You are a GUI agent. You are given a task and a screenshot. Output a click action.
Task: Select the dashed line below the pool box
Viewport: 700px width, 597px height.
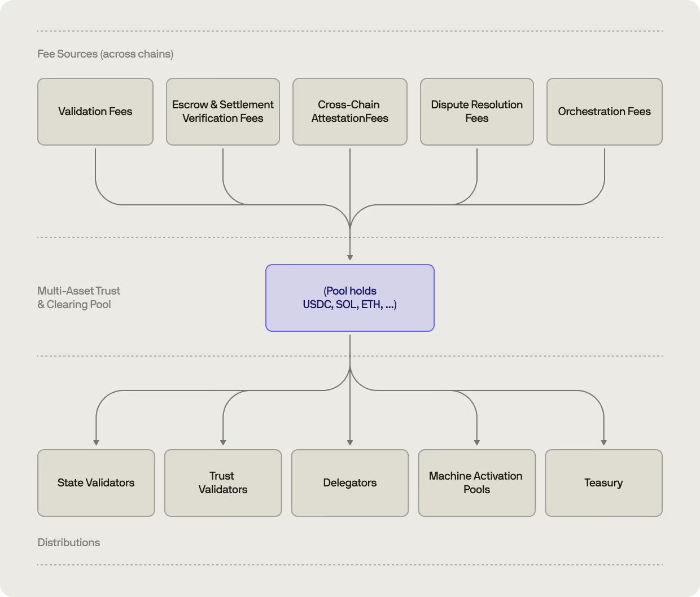coord(349,355)
